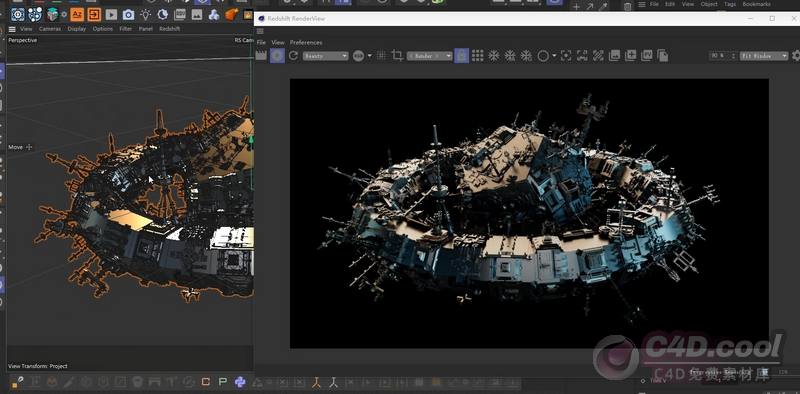Click the Redshift camera icon in toolbar

[129, 14]
